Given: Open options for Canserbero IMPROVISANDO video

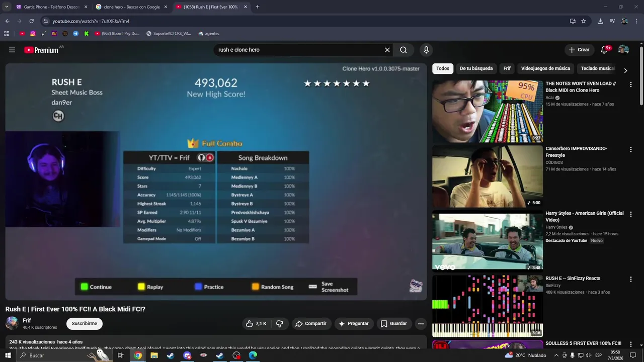Looking at the screenshot, I should (630, 149).
